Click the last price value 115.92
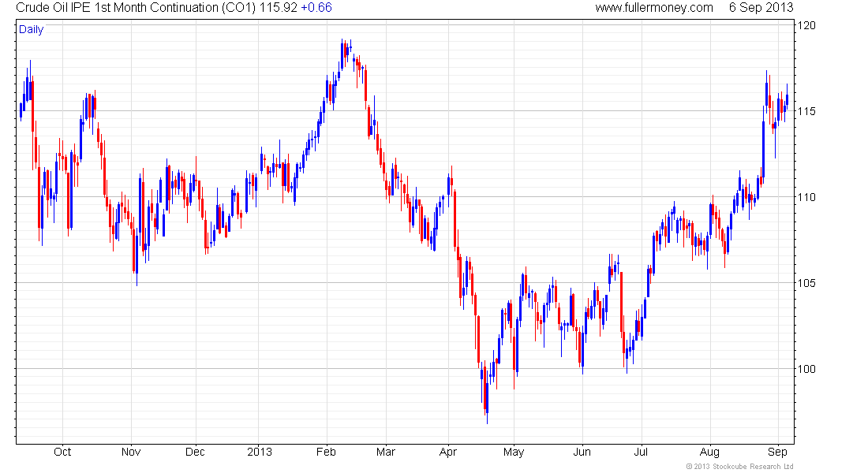This screenshot has width=868, height=473. pyautogui.click(x=279, y=8)
